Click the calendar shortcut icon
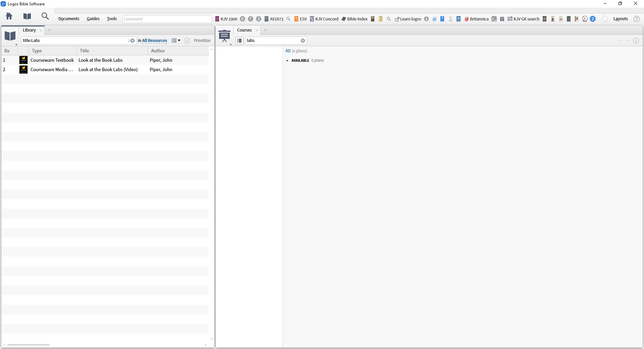This screenshot has height=349, width=644. pos(502,19)
